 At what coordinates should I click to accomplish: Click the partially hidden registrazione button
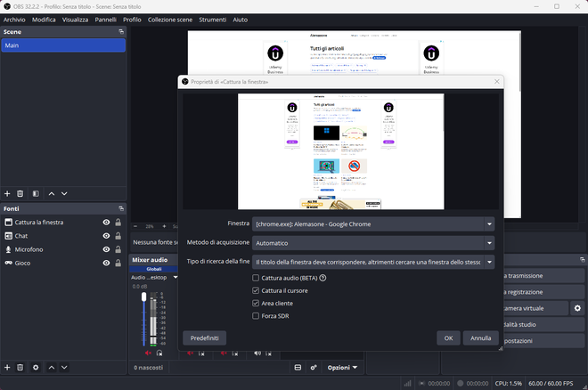[x=543, y=292]
